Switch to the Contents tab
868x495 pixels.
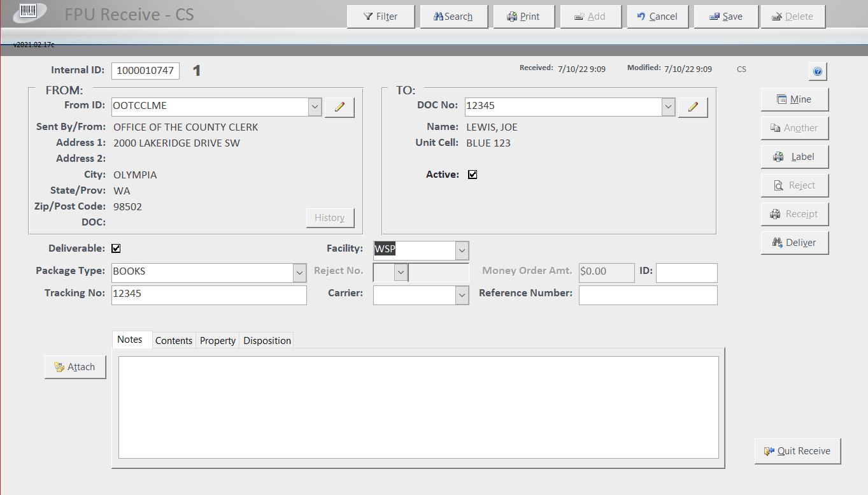(x=173, y=341)
